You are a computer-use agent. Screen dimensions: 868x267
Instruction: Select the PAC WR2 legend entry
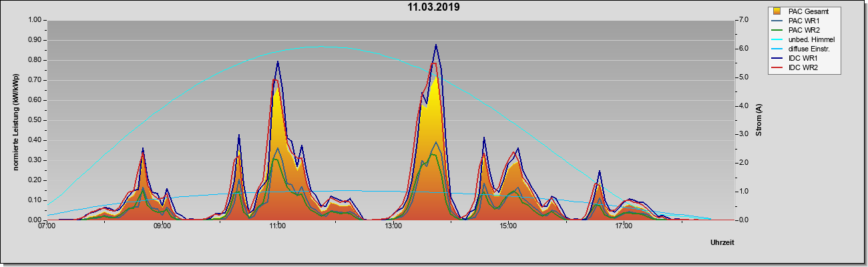(x=804, y=30)
